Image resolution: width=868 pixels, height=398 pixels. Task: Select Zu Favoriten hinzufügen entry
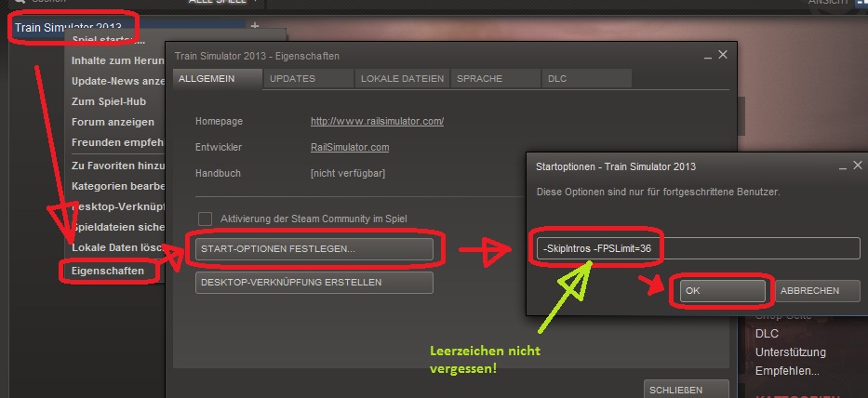[118, 166]
